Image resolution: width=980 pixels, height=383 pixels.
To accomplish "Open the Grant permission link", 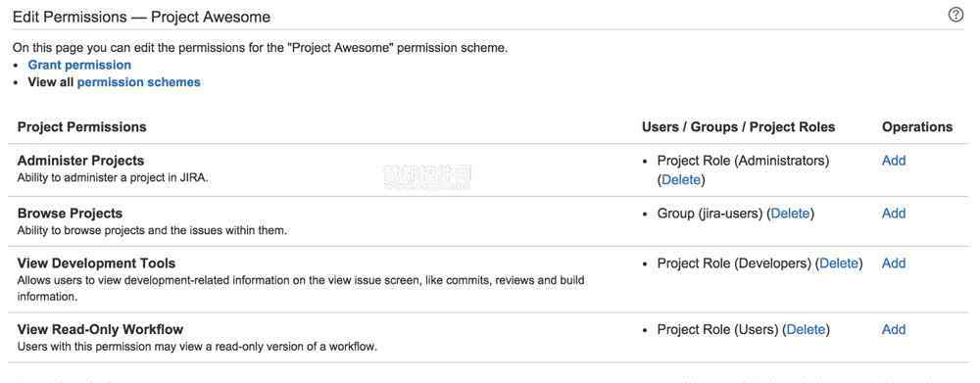I will (79, 65).
